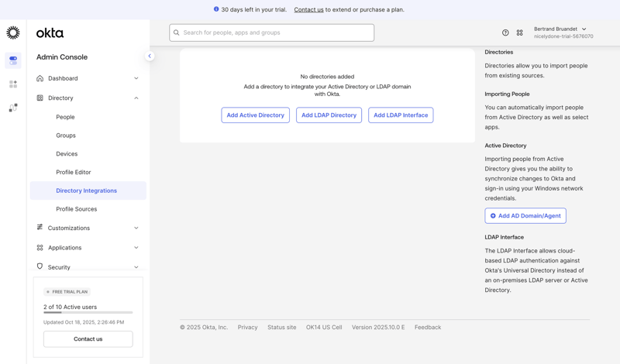
Task: Click the FREE TRIAL PLAN badge
Action: pyautogui.click(x=67, y=292)
